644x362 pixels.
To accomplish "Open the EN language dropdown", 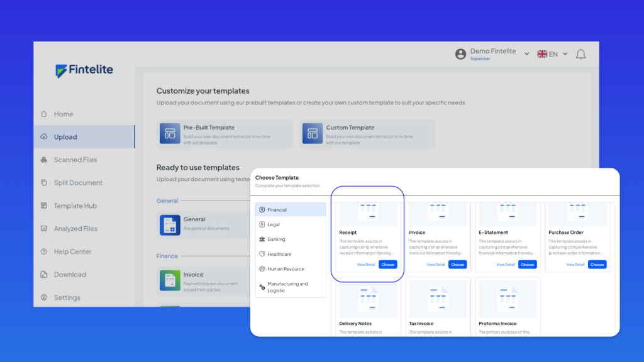I will coord(552,54).
